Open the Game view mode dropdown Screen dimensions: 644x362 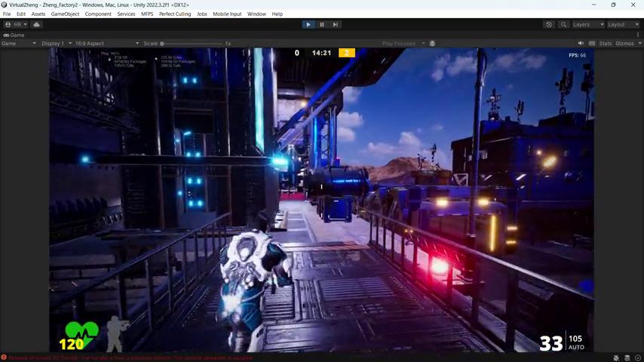[x=19, y=44]
